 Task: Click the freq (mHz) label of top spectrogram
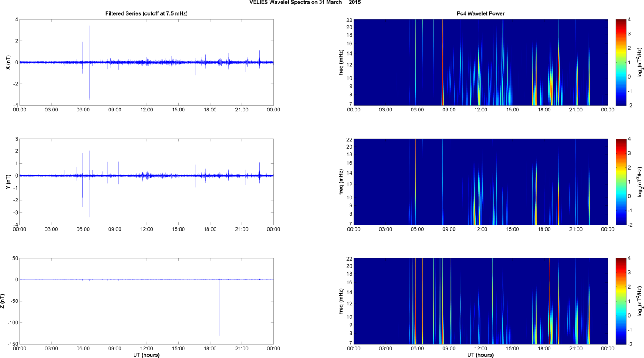[x=341, y=62]
